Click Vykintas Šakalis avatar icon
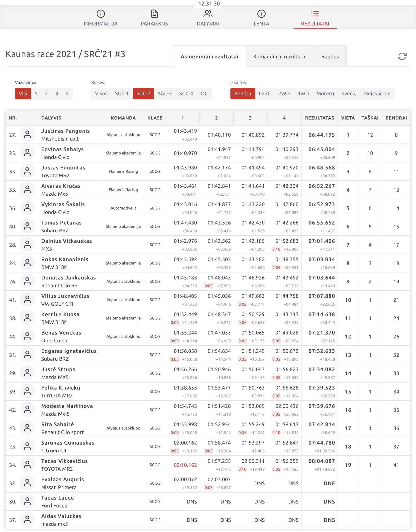The image size is (416, 532). pos(27,208)
